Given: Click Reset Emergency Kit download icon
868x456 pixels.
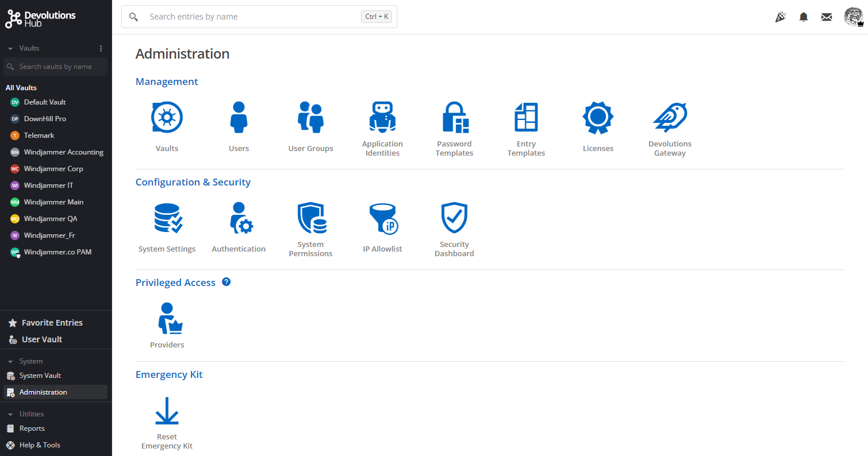Looking at the screenshot, I should (167, 411).
